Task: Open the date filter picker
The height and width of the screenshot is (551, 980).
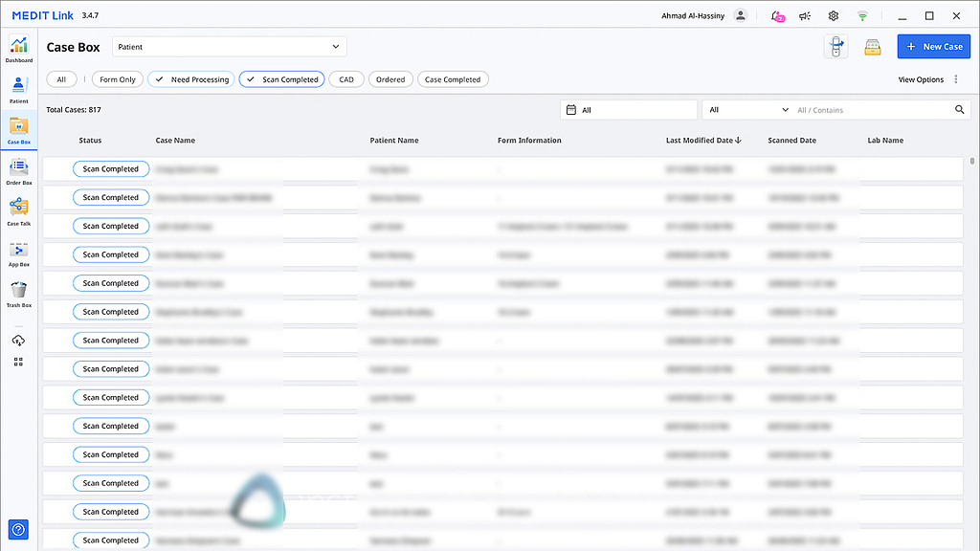Action: tap(629, 110)
